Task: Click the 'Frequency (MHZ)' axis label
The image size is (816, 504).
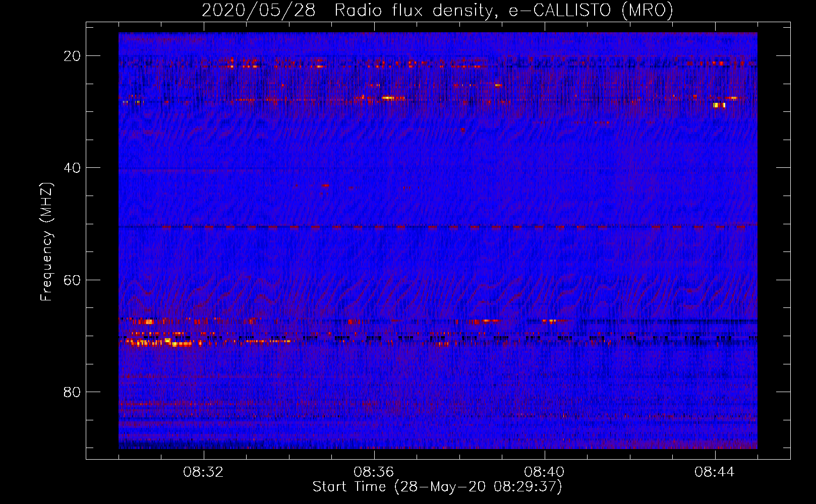Action: click(x=46, y=242)
